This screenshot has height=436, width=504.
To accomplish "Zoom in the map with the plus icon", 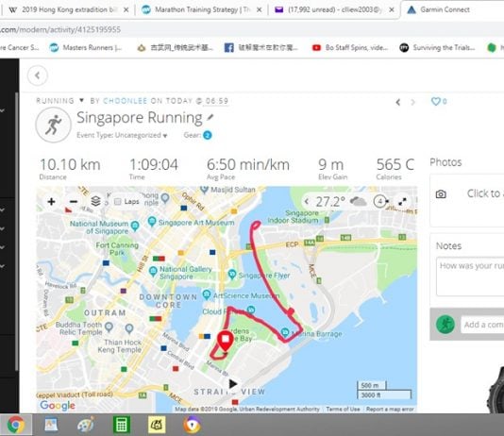I will (x=51, y=201).
